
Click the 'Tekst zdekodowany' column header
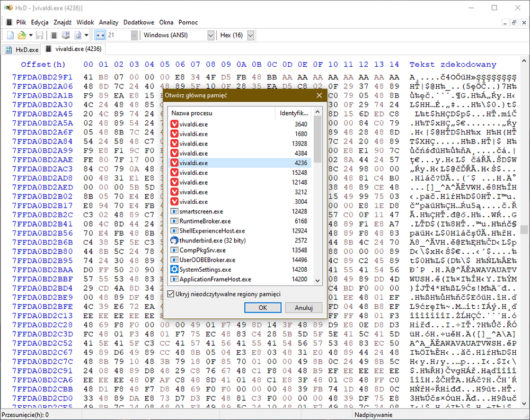pos(453,64)
